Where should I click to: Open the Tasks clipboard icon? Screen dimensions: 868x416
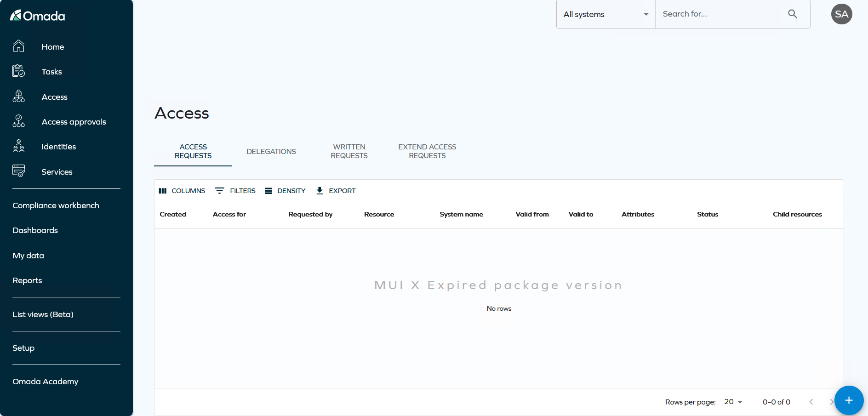tap(18, 71)
